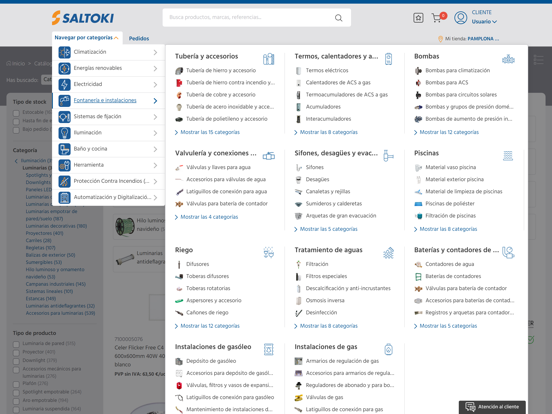Image resolution: width=552 pixels, height=414 pixels.
Task: Click the Baño y cocina icon
Action: pos(64,149)
